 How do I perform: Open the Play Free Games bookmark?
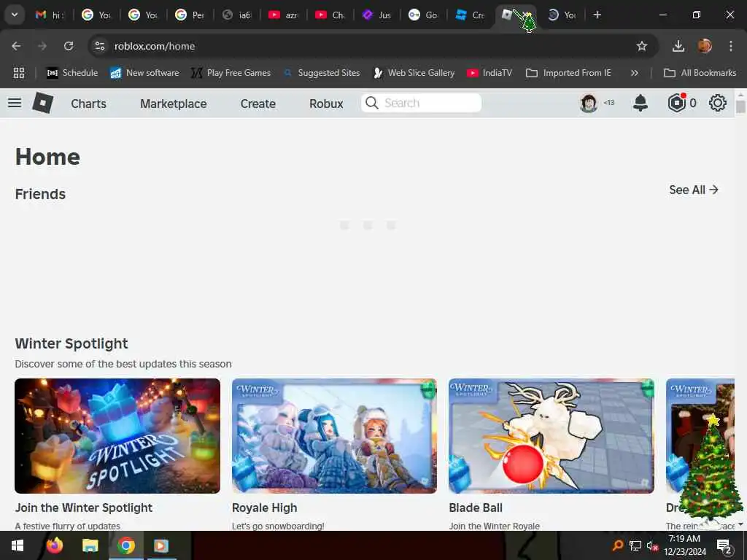pyautogui.click(x=231, y=73)
